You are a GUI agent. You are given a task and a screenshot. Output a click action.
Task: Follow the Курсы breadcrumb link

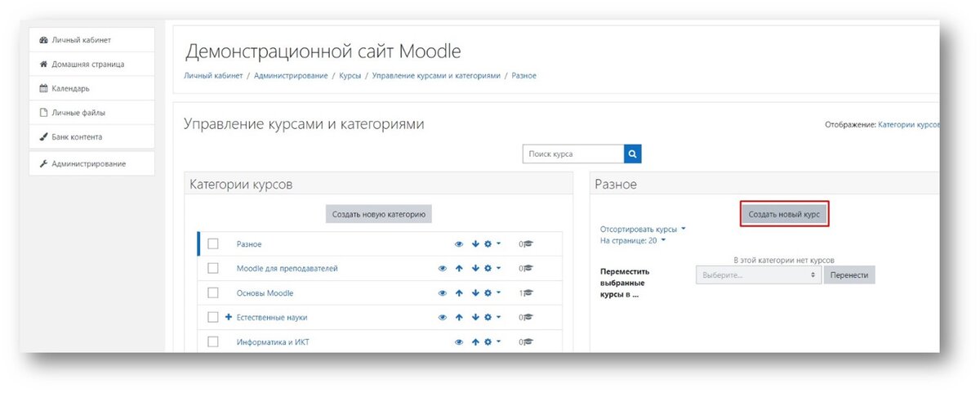pos(350,75)
